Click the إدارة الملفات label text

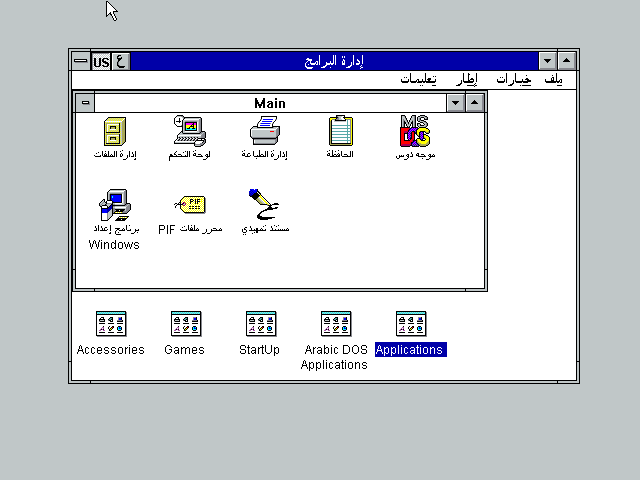click(115, 154)
